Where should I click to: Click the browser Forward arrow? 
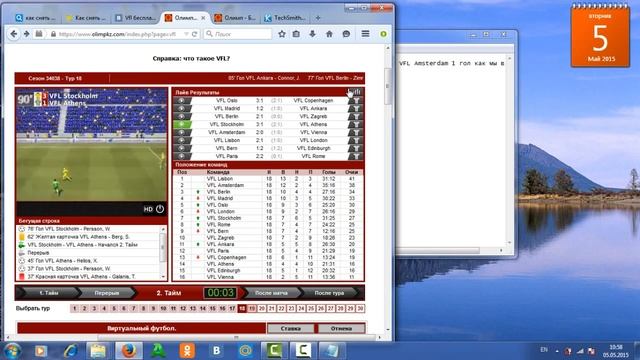click(x=27, y=34)
